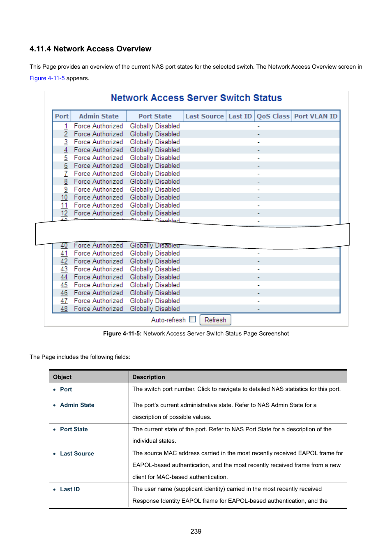Select Force Authorized in port 1 row
The image size is (392, 555).
point(98,126)
